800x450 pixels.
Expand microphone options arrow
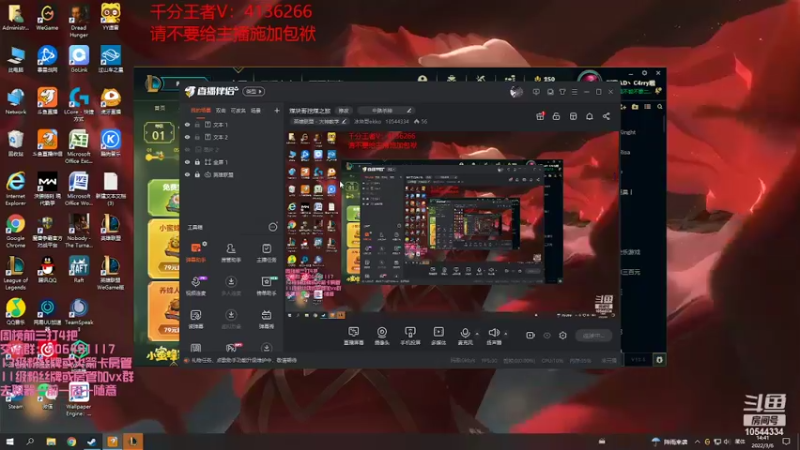pyautogui.click(x=477, y=334)
